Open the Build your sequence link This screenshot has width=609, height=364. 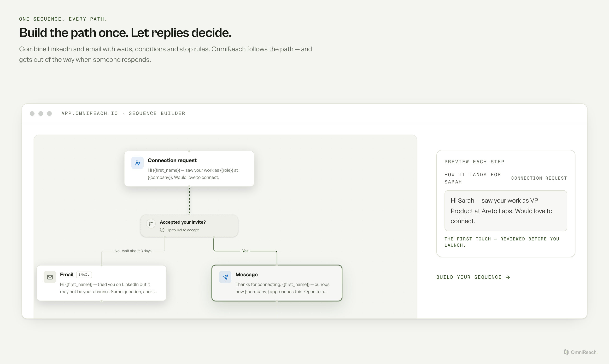point(473,277)
